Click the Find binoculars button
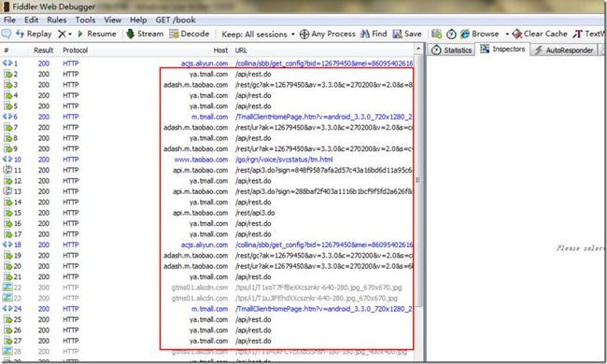Image resolution: width=607 pixels, height=364 pixels. tap(374, 34)
